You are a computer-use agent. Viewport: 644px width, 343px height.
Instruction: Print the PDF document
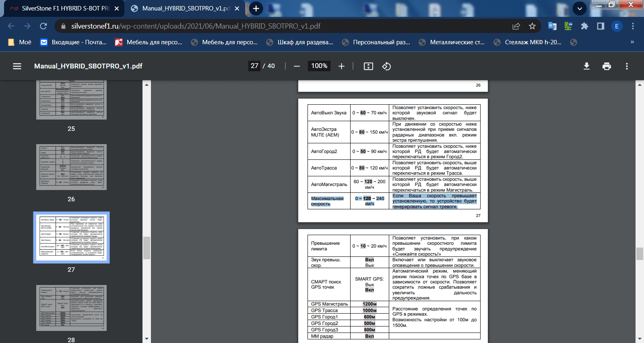[607, 66]
